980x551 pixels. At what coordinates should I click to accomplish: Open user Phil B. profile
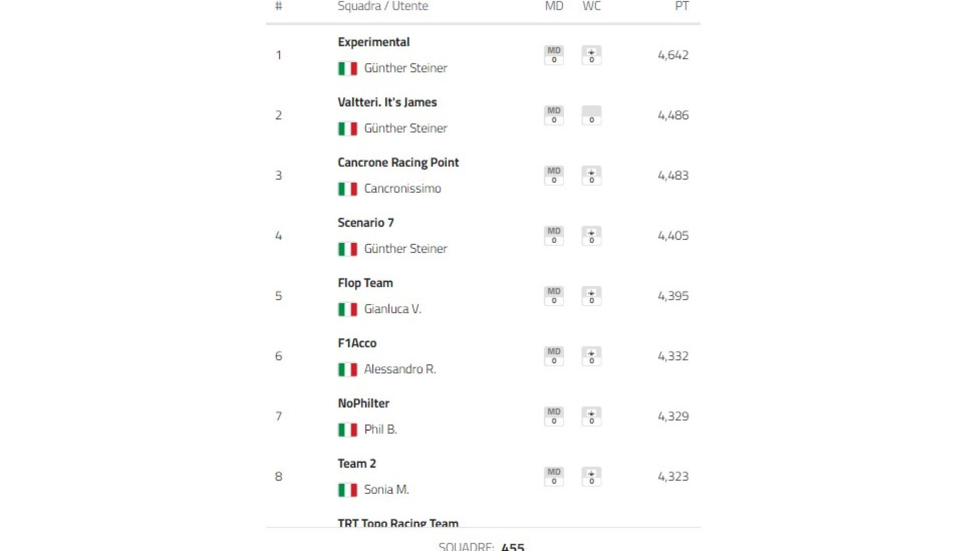pyautogui.click(x=380, y=430)
